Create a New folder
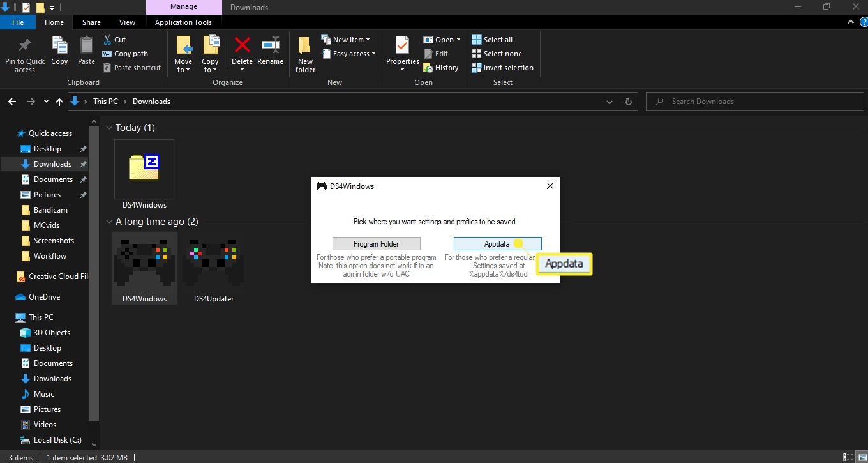The image size is (868, 463). click(305, 54)
